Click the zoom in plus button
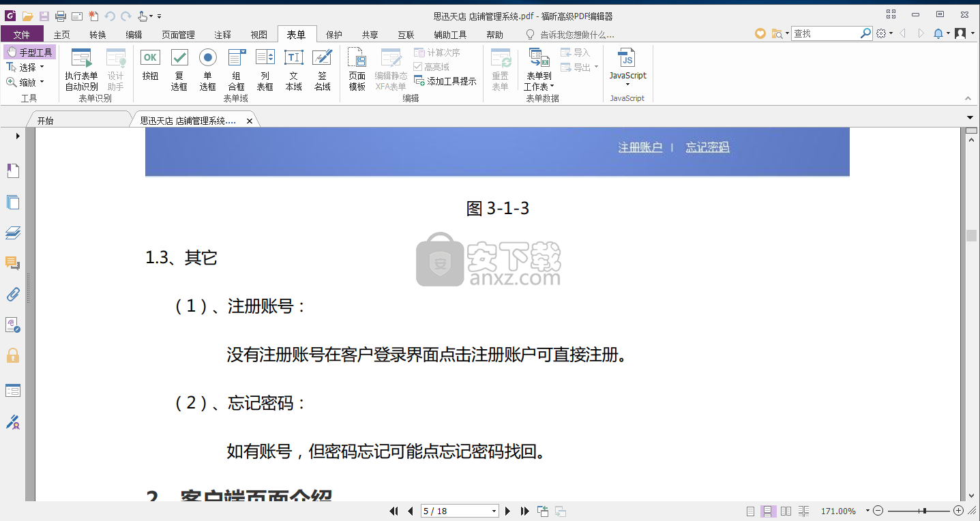 pos(958,511)
